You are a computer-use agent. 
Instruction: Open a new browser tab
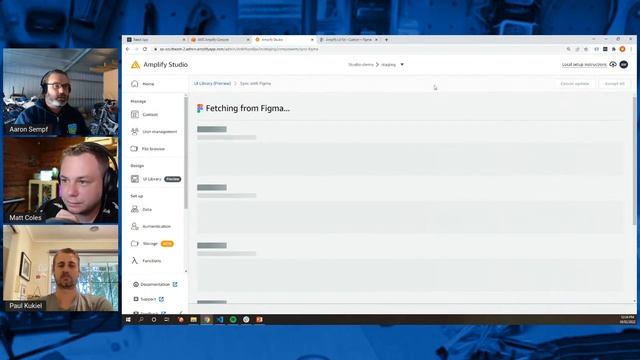coord(386,40)
